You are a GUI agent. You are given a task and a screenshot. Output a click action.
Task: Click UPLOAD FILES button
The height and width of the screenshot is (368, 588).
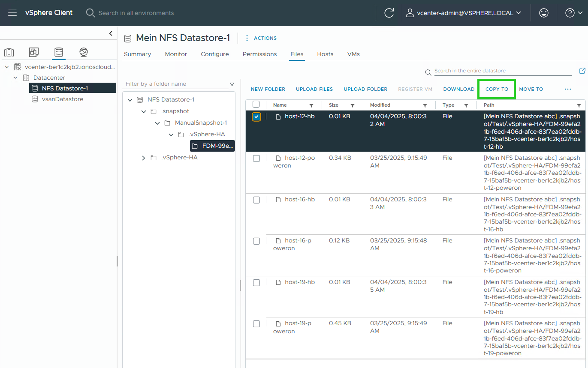click(314, 89)
